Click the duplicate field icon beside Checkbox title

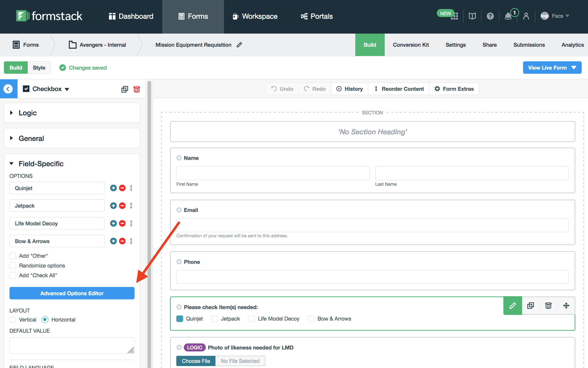tap(125, 89)
